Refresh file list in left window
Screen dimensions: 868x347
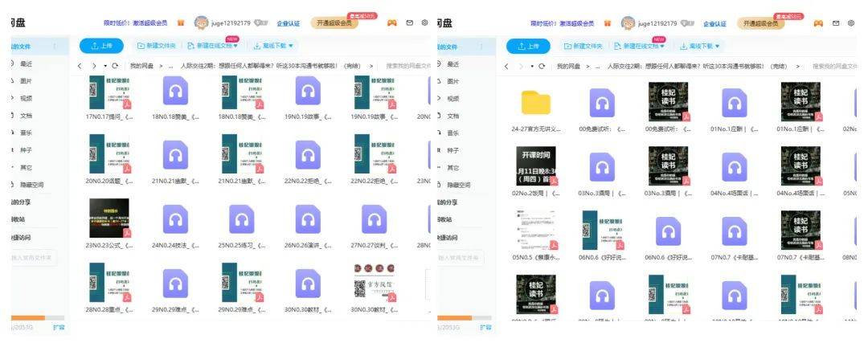pyautogui.click(x=115, y=66)
